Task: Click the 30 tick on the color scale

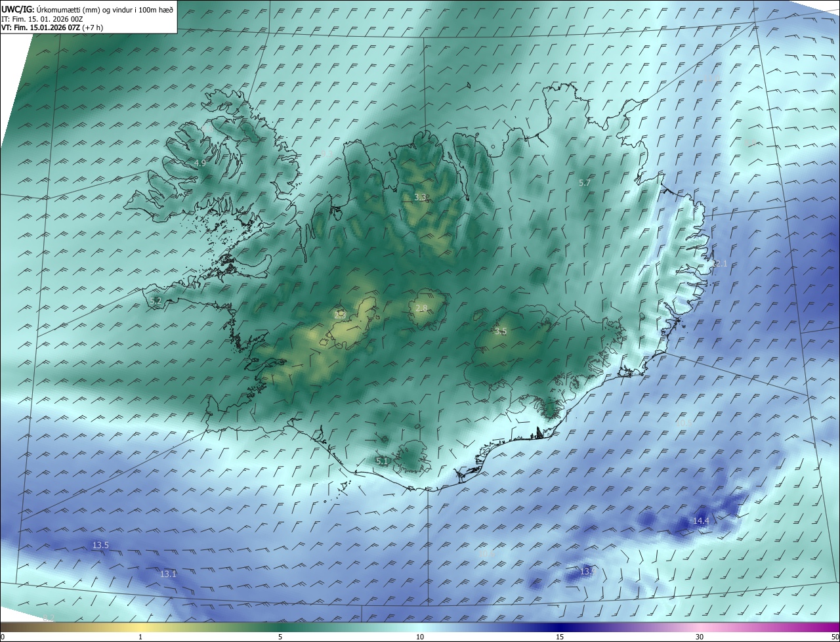Action: tap(700, 637)
